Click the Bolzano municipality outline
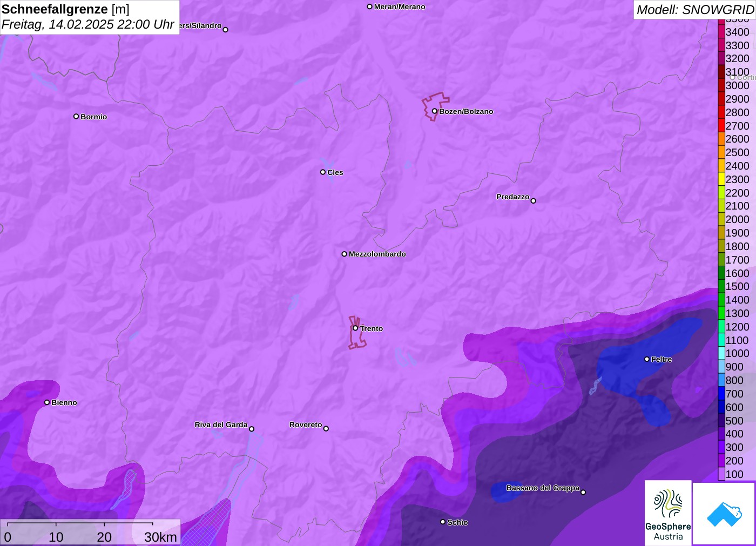Viewport: 756px width, 546px height. pos(435,106)
